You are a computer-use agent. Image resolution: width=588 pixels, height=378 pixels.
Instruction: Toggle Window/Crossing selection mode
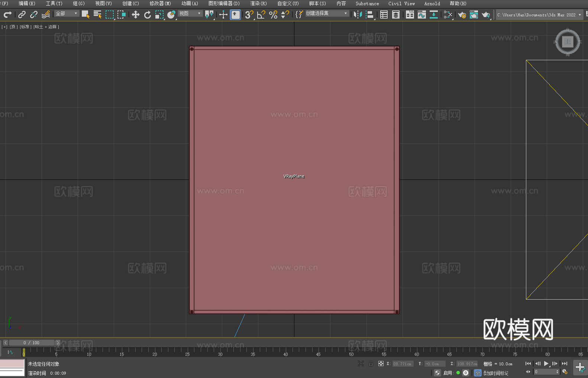click(121, 14)
